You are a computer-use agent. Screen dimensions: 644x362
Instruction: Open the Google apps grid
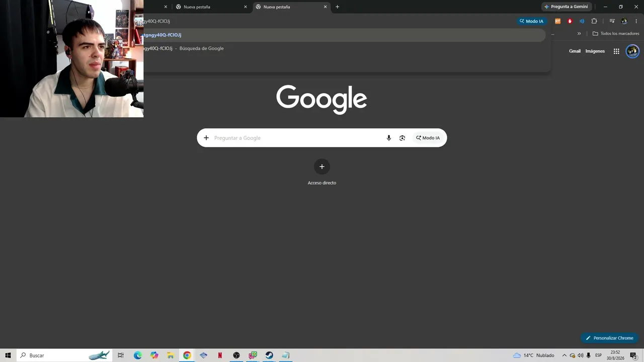[x=616, y=51]
